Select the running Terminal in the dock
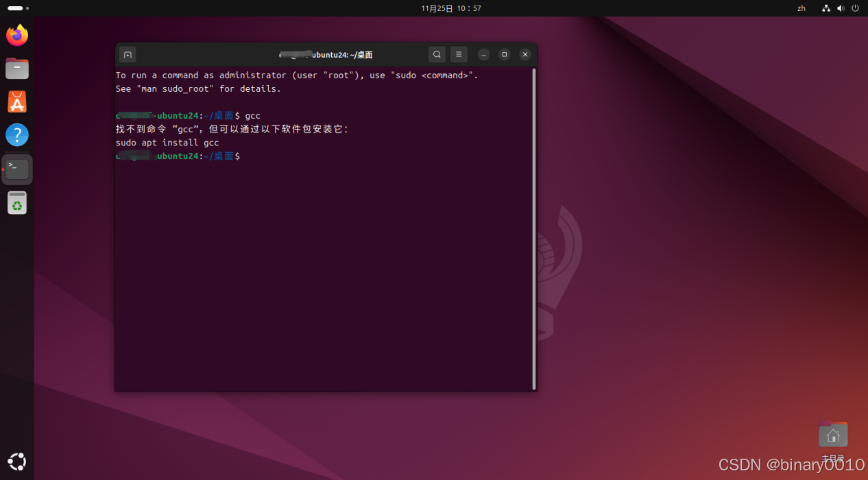 pyautogui.click(x=17, y=169)
